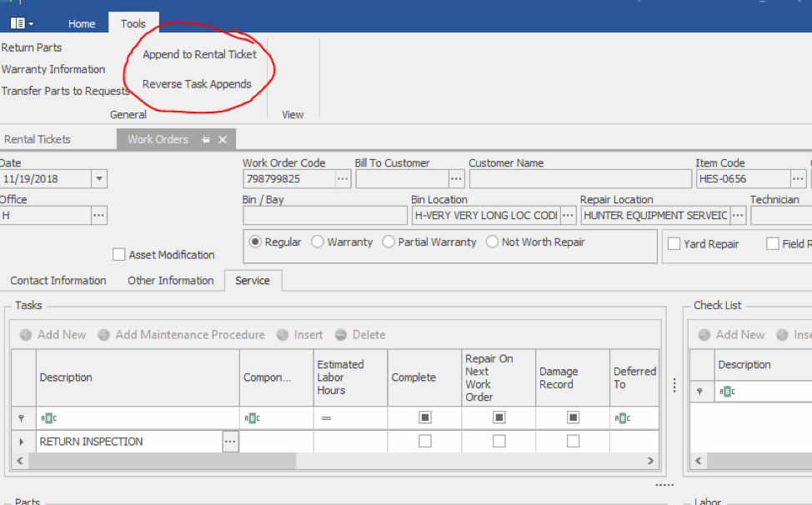
Task: Open dropdown arrow beside application menu icon
Action: click(x=31, y=24)
